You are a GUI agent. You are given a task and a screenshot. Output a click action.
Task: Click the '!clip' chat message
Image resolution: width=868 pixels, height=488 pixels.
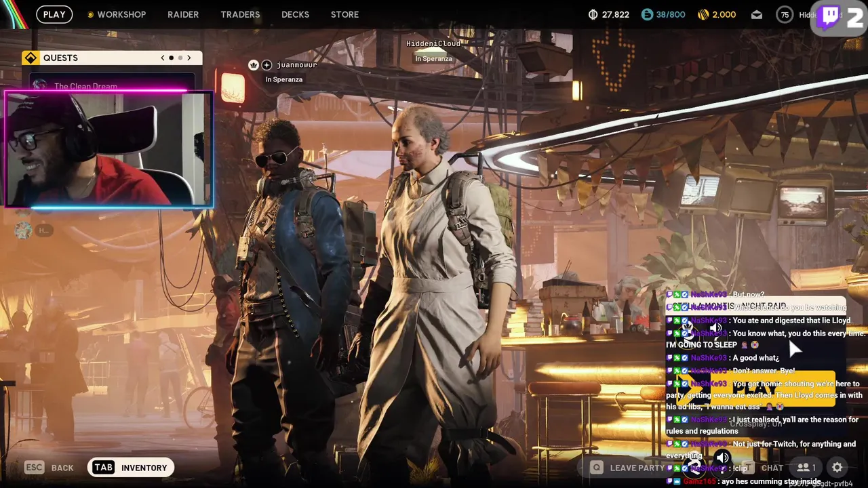coord(739,468)
